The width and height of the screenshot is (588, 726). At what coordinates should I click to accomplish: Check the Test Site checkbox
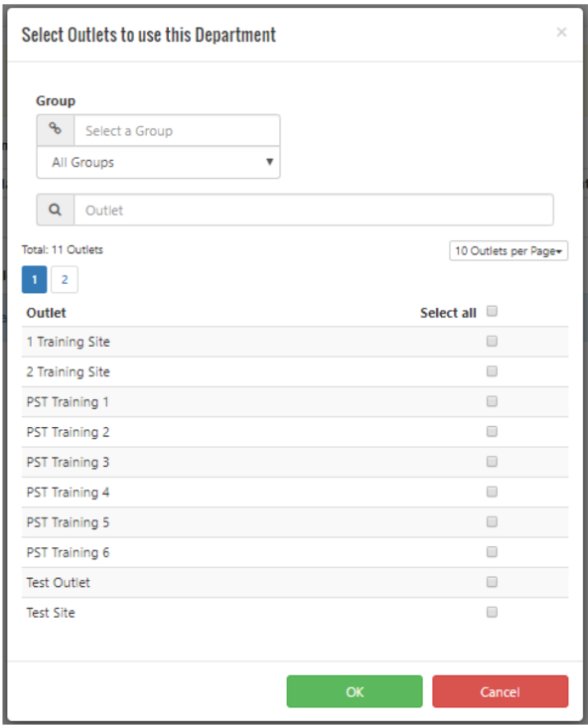point(492,612)
